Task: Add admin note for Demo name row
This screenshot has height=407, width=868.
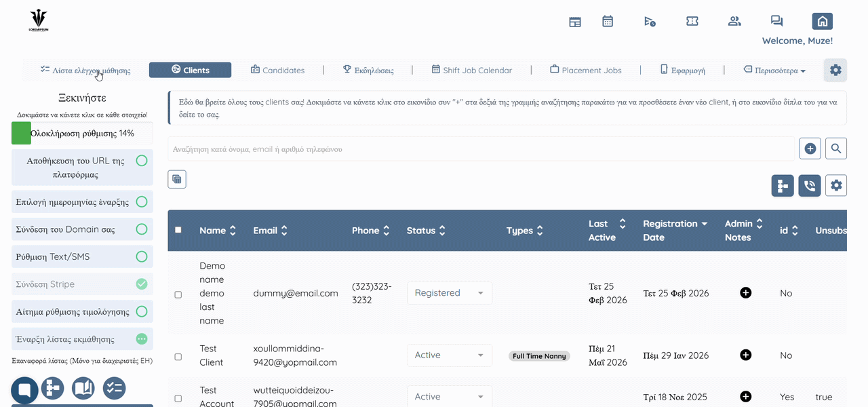Action: (x=746, y=293)
